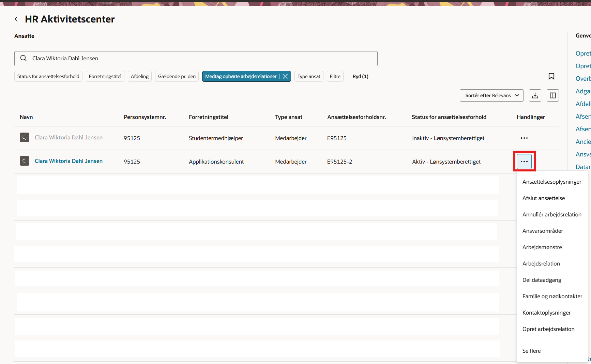
Task: Open the column layout icon button
Action: (553, 95)
